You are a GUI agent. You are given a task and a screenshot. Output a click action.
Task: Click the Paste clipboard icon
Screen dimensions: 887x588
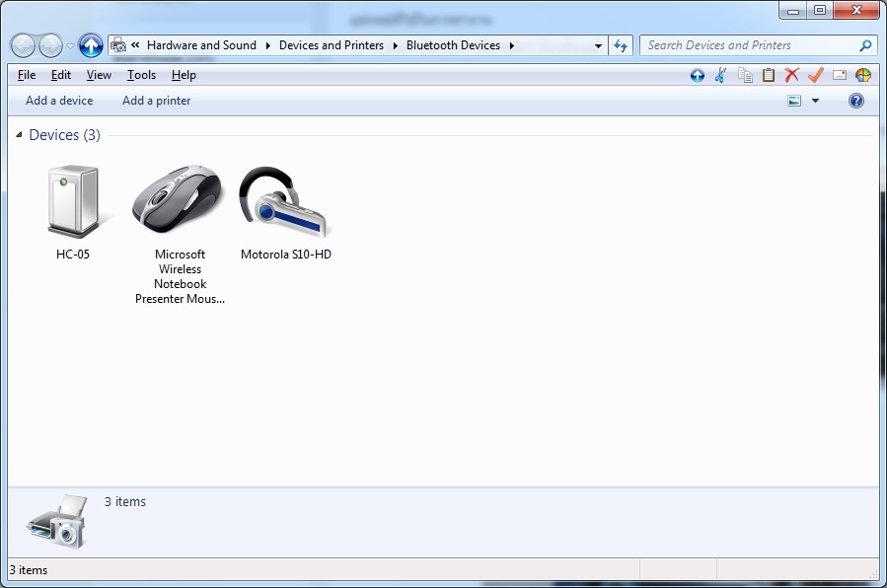[769, 75]
